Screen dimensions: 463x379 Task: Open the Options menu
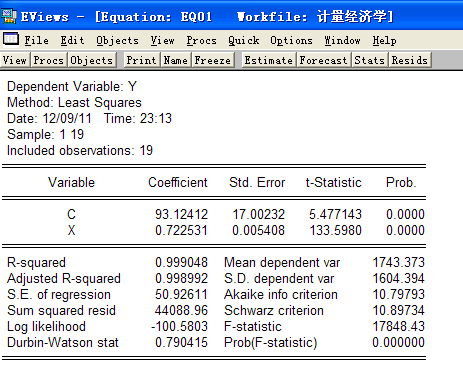291,40
